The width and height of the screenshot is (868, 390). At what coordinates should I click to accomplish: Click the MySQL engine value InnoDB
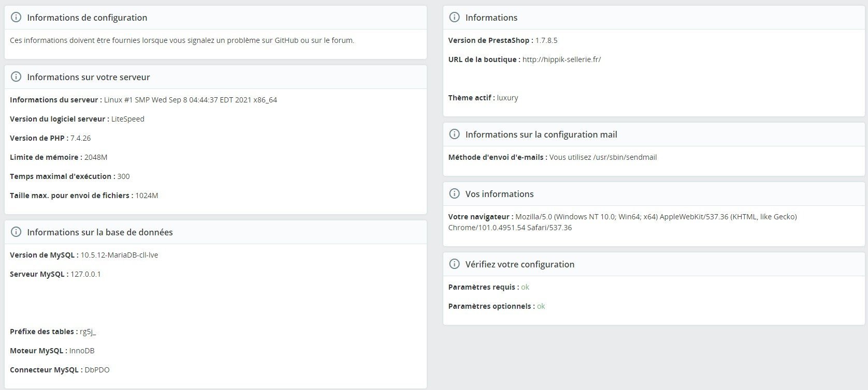tap(82, 351)
